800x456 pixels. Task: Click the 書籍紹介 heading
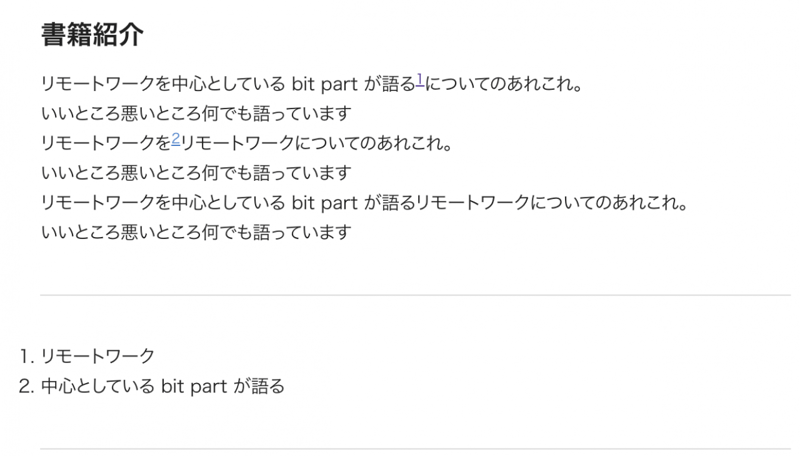click(x=92, y=36)
